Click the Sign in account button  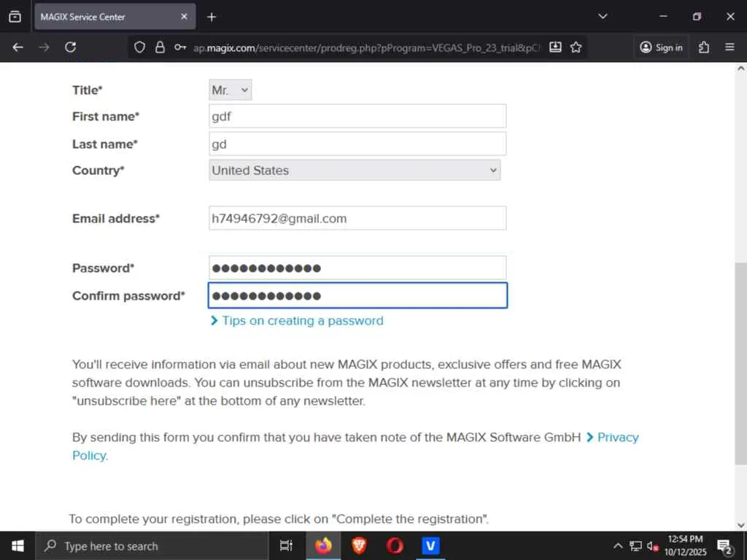(661, 47)
